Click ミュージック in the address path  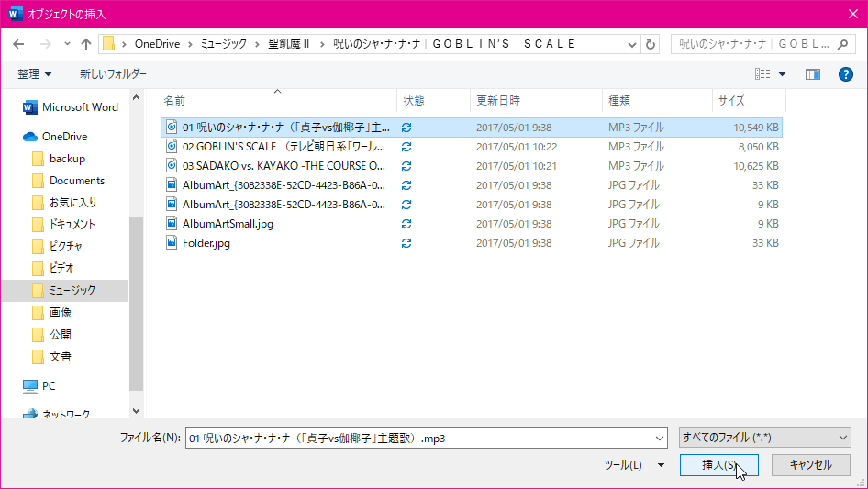224,44
